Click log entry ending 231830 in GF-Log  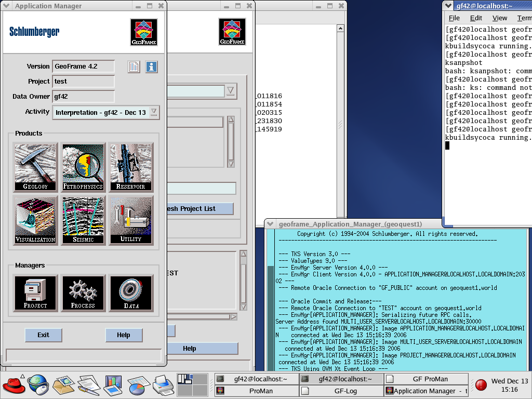tap(270, 121)
